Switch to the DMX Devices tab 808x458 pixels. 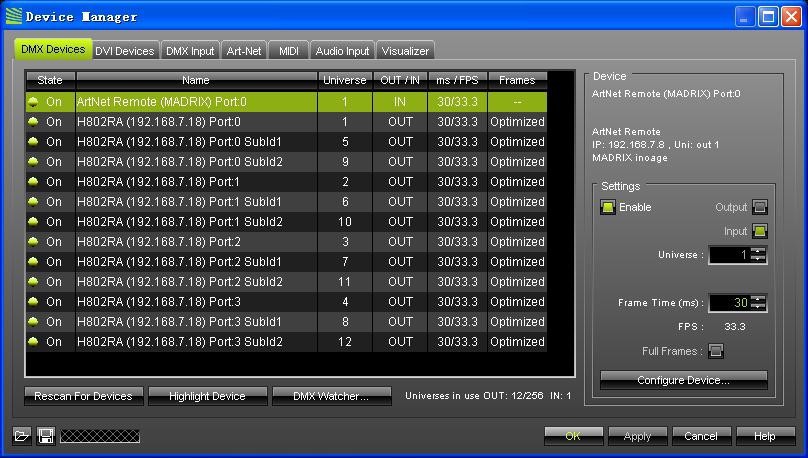(x=53, y=49)
